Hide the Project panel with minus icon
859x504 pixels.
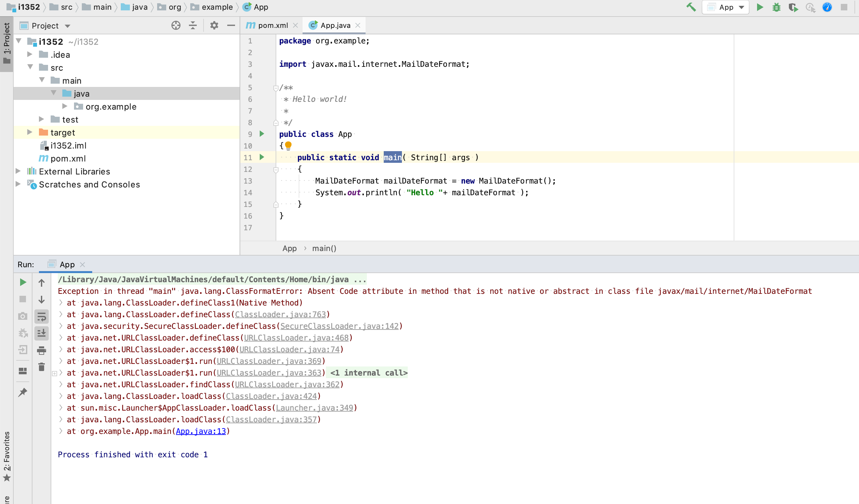coord(231,26)
